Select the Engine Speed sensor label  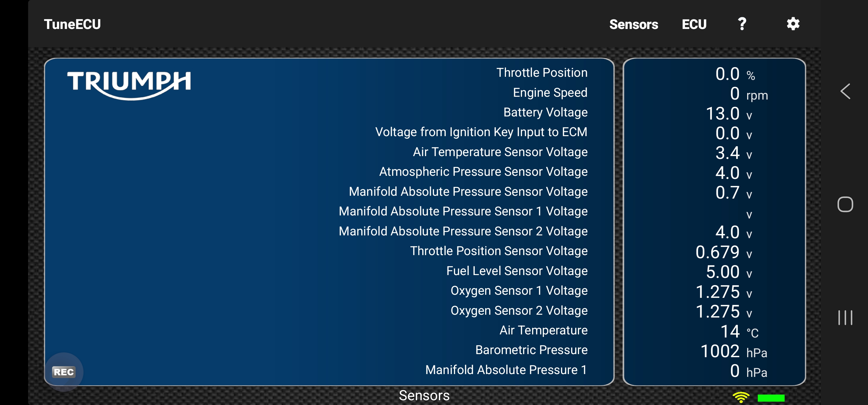tap(550, 93)
